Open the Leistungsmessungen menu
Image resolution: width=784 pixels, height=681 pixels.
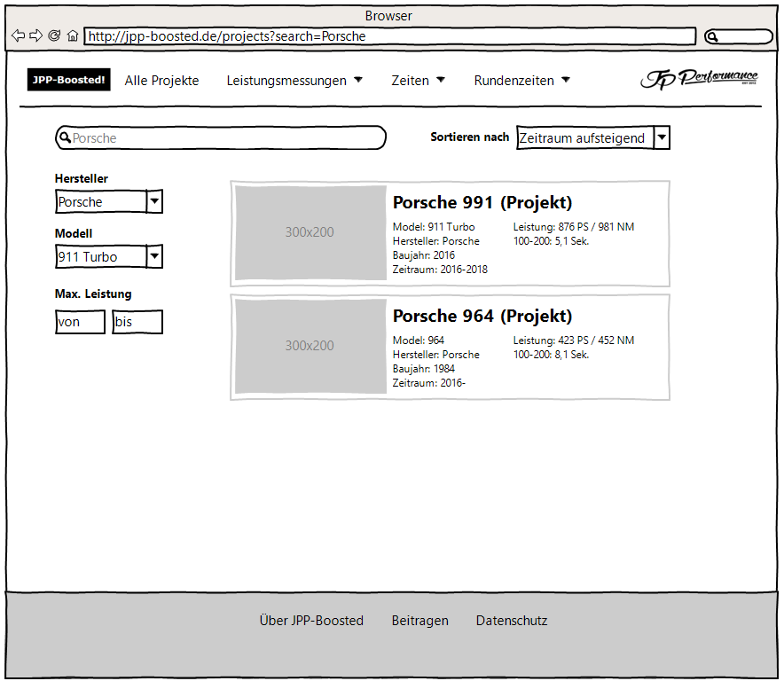pyautogui.click(x=294, y=81)
